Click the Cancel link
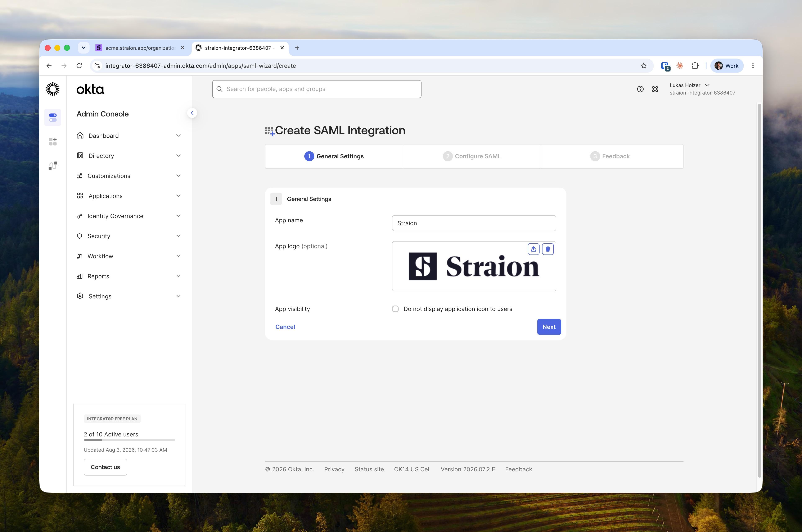 pyautogui.click(x=285, y=327)
